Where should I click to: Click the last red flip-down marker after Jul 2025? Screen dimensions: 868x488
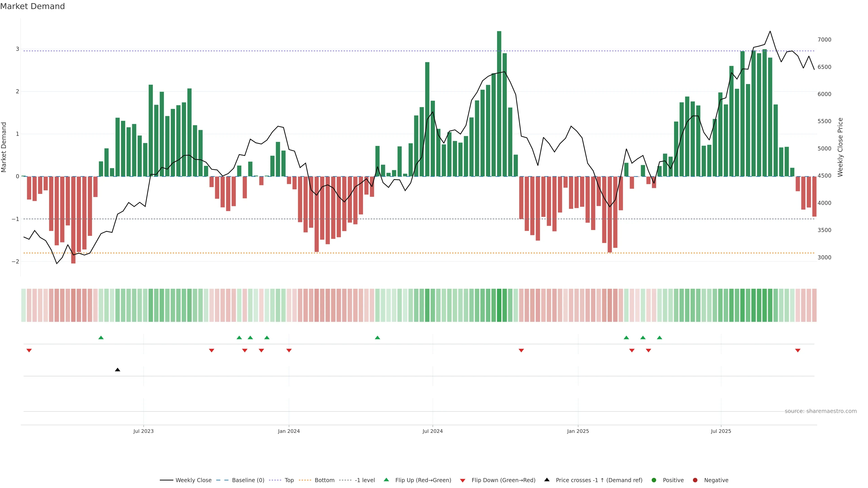tap(797, 351)
